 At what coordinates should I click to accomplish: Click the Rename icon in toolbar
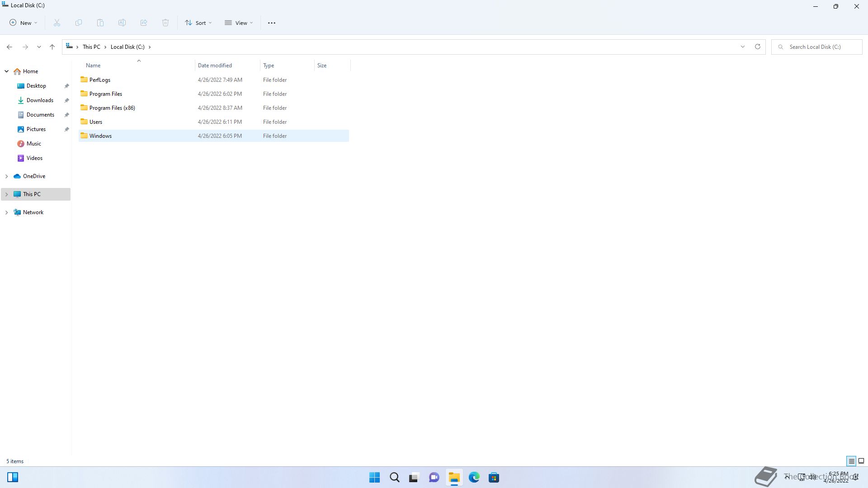pyautogui.click(x=122, y=23)
